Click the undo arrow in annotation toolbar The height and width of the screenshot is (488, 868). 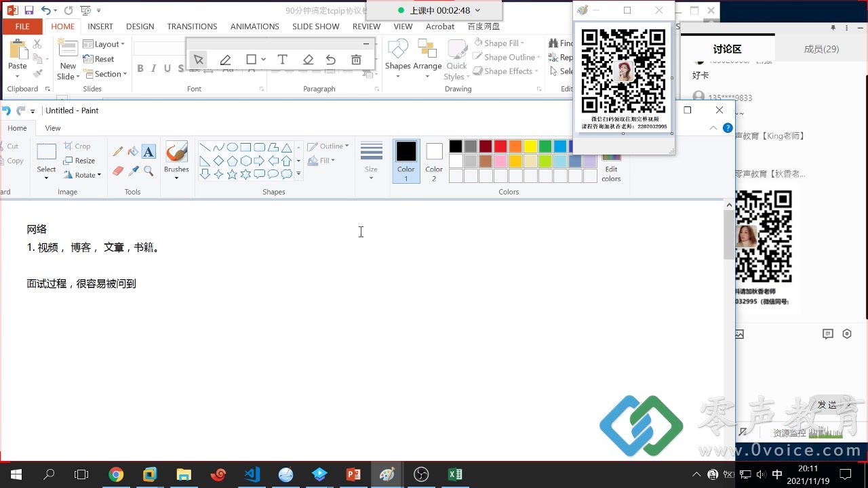tap(331, 60)
